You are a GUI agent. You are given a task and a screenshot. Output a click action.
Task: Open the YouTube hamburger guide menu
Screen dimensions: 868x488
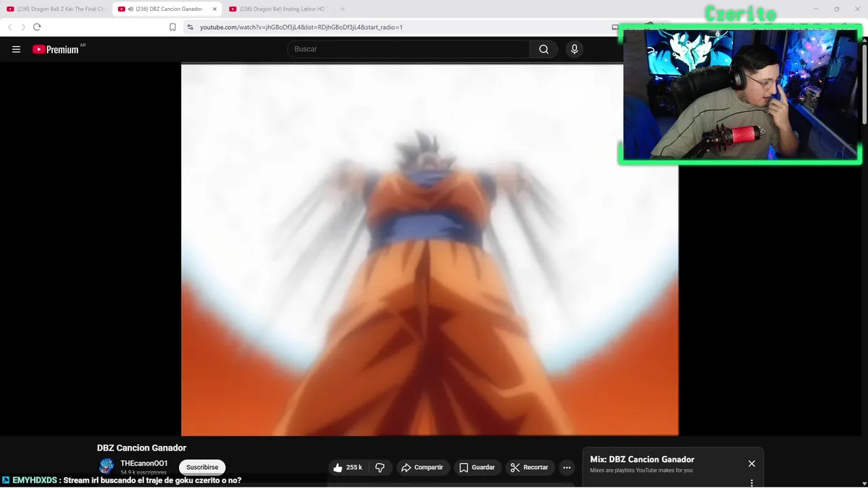pos(16,49)
